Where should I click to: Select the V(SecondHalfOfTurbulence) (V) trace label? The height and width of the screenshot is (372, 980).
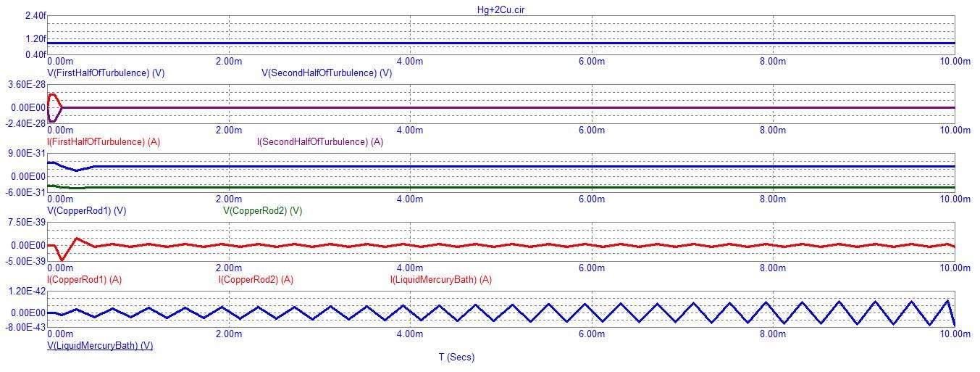click(x=327, y=73)
